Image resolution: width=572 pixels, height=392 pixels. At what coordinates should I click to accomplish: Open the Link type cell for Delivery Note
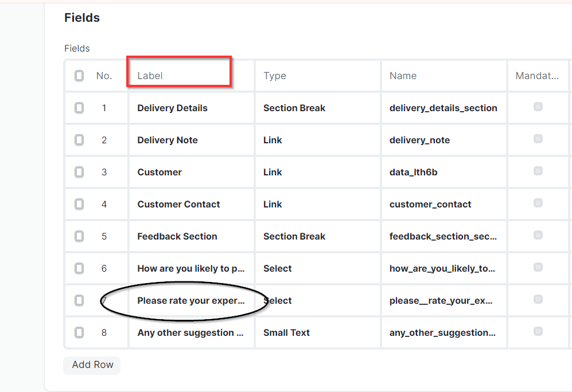(318, 140)
